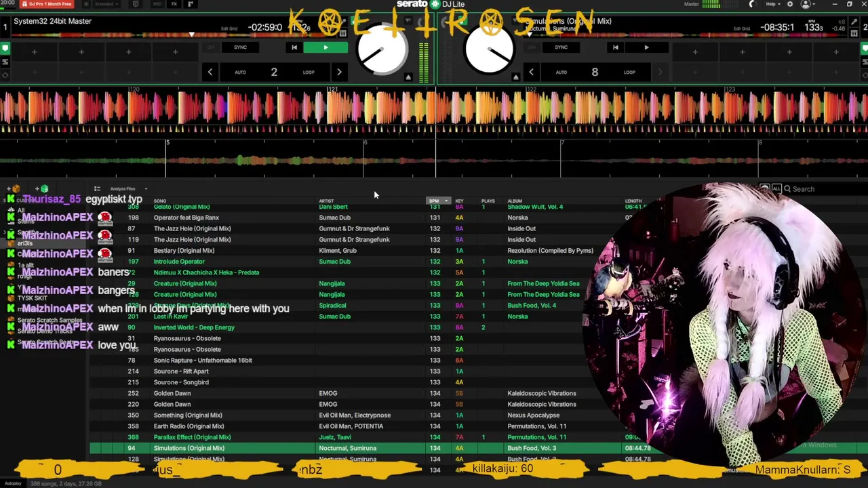The width and height of the screenshot is (868, 488).
Task: Add cue point in first left deck slot
Action: (x=34, y=52)
